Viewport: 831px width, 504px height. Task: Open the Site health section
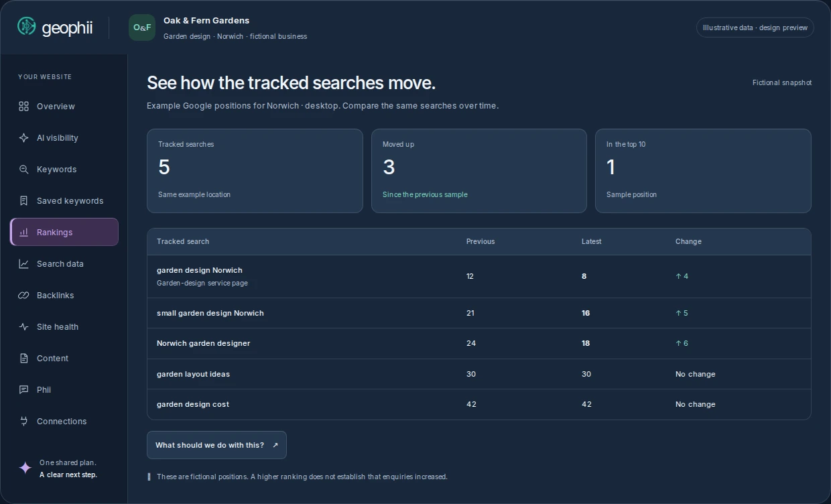(64, 327)
